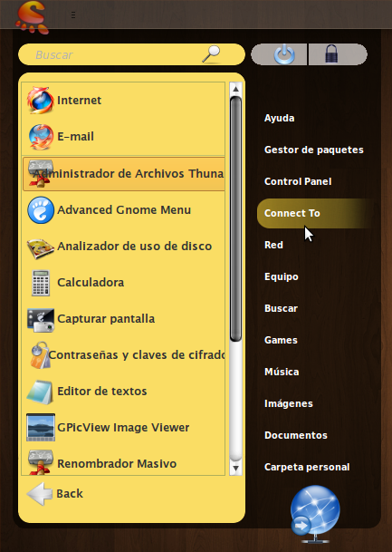The height and width of the screenshot is (552, 392).
Task: Open Carpeta personal link
Action: 307,467
